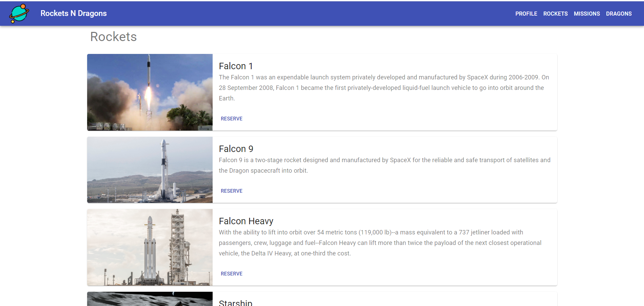Image resolution: width=644 pixels, height=306 pixels.
Task: Open the Rockets N Dragons home title
Action: tap(74, 13)
